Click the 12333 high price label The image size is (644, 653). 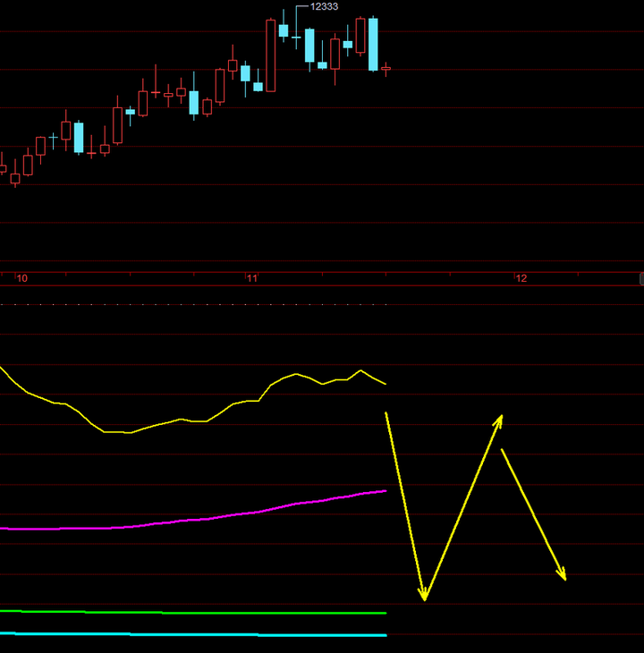click(x=324, y=6)
